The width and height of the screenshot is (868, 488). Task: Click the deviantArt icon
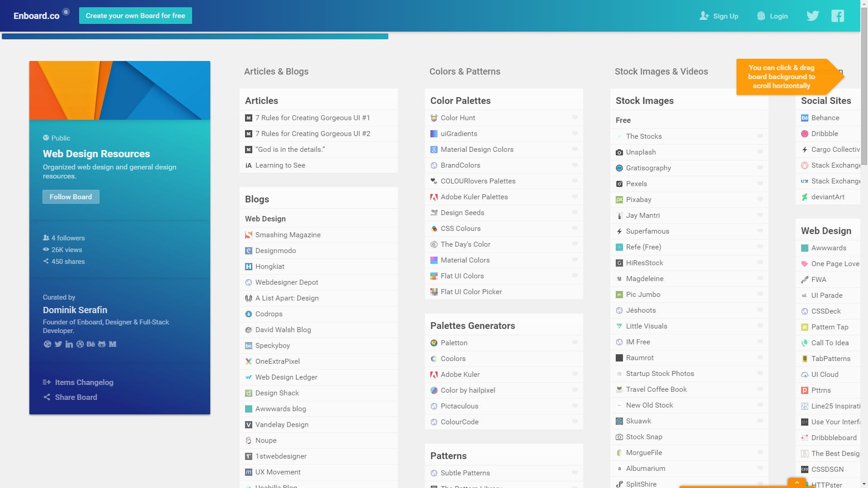click(x=805, y=197)
